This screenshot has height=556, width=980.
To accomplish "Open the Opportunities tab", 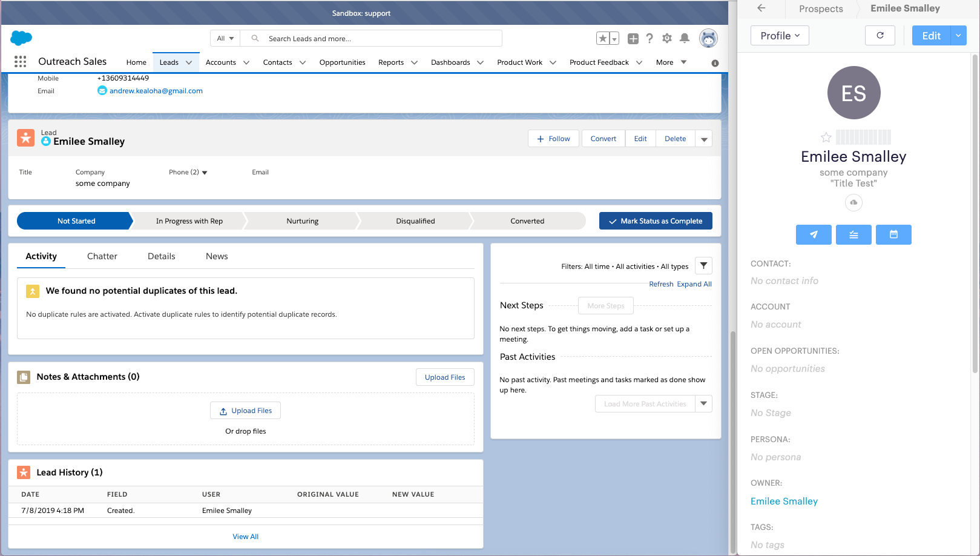I will 342,62.
